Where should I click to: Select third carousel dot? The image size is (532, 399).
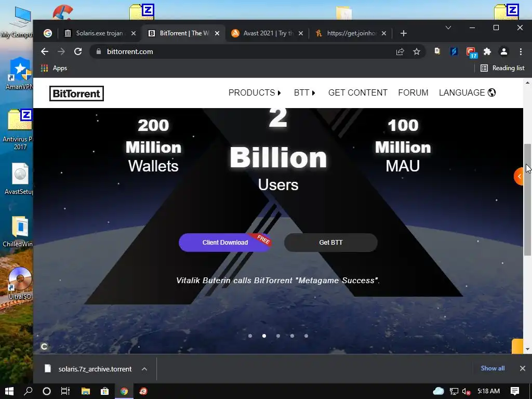tap(278, 336)
